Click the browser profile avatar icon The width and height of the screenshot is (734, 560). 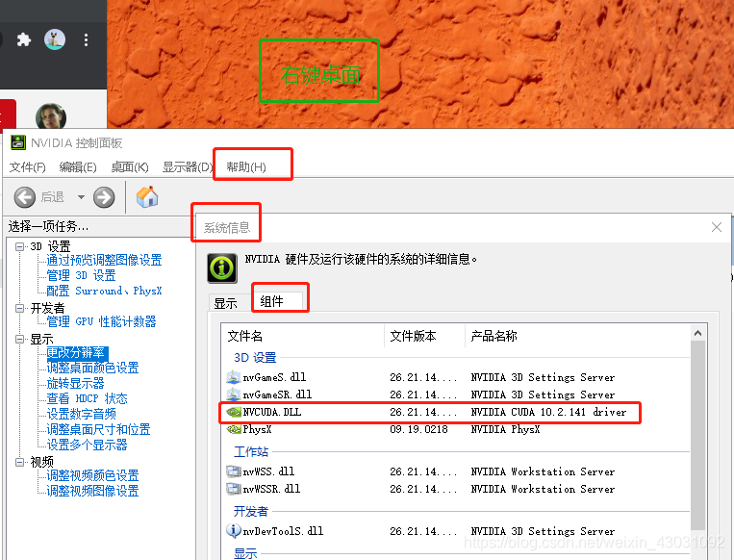(55, 39)
